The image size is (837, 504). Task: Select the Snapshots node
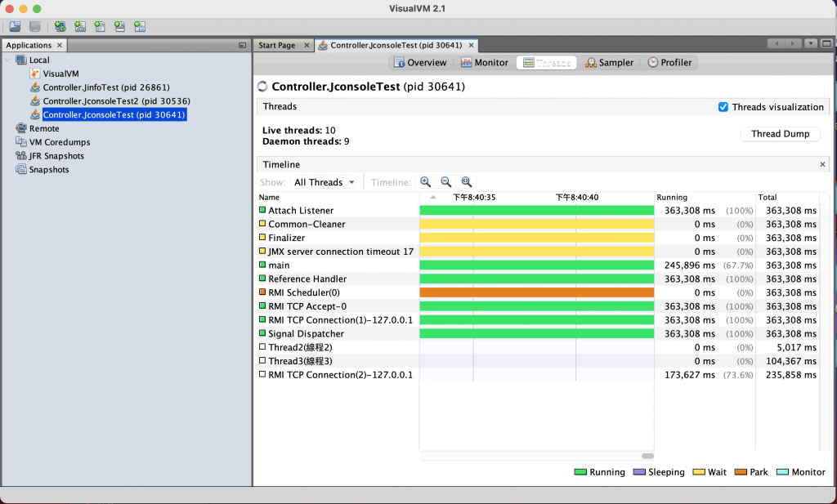click(x=43, y=170)
